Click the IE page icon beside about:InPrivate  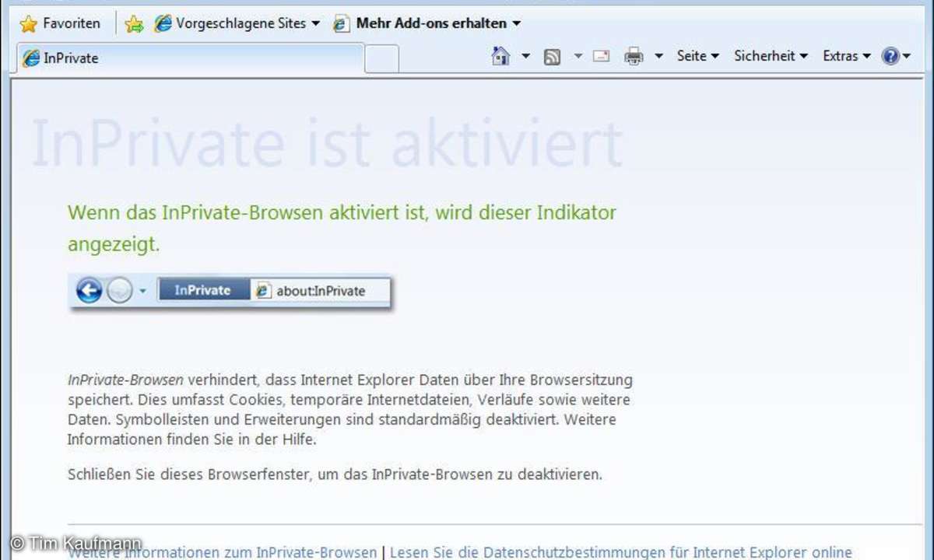[263, 291]
